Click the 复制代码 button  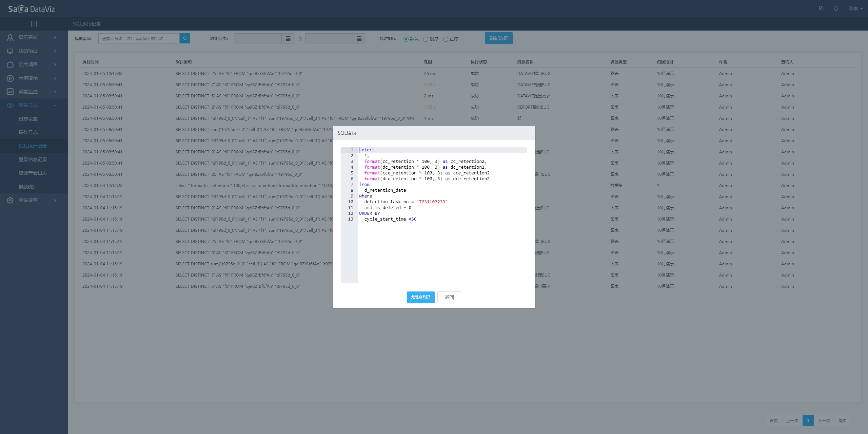[420, 297]
